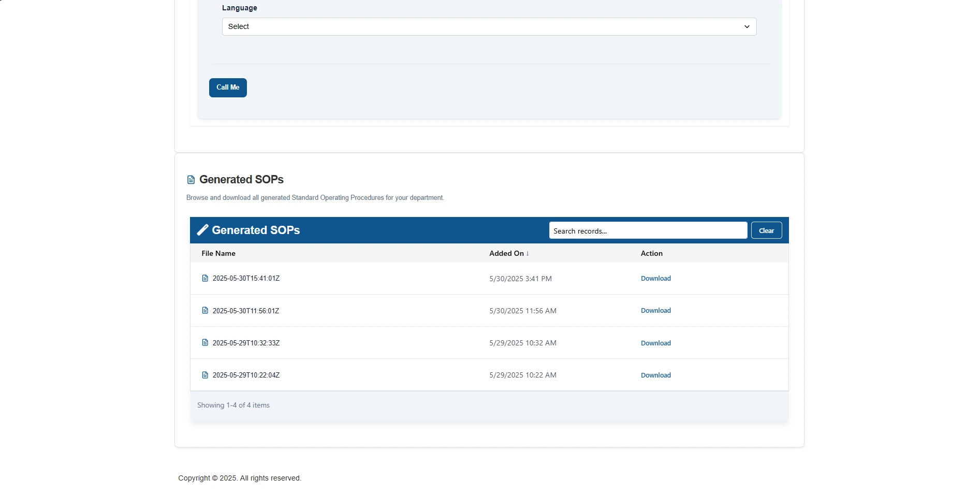Select file name 2025-05-29T10:32:33Z
Screen dimensions: 980x493
[x=246, y=343]
